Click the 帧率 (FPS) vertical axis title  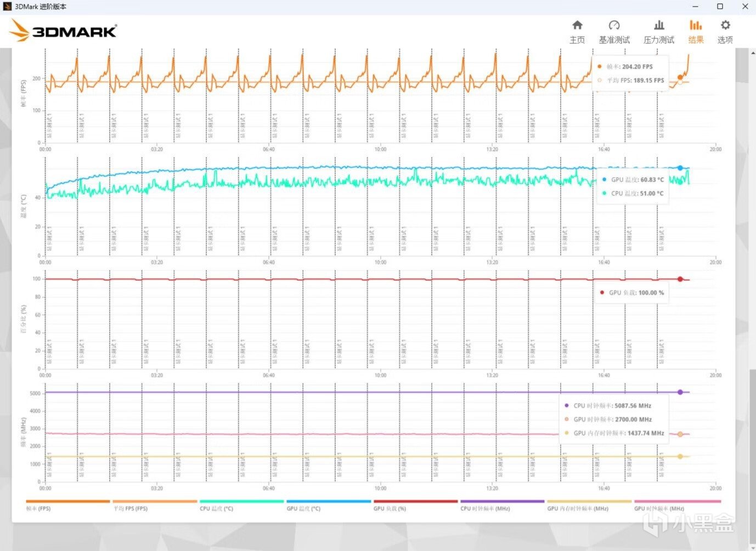click(24, 94)
